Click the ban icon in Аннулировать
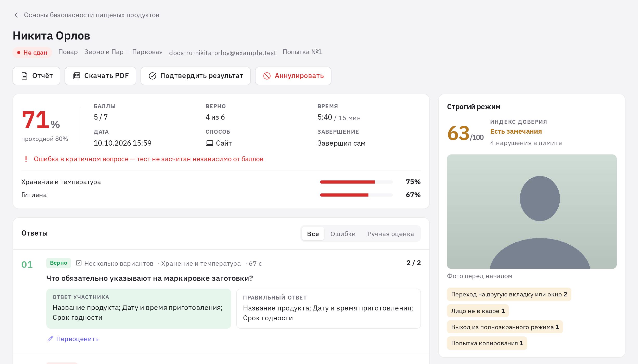638x364 pixels. 267,76
